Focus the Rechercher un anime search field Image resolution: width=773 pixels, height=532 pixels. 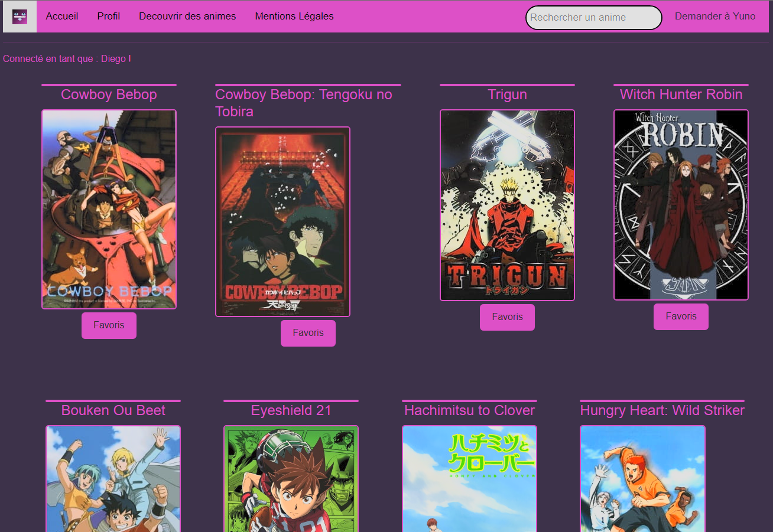[x=594, y=18]
